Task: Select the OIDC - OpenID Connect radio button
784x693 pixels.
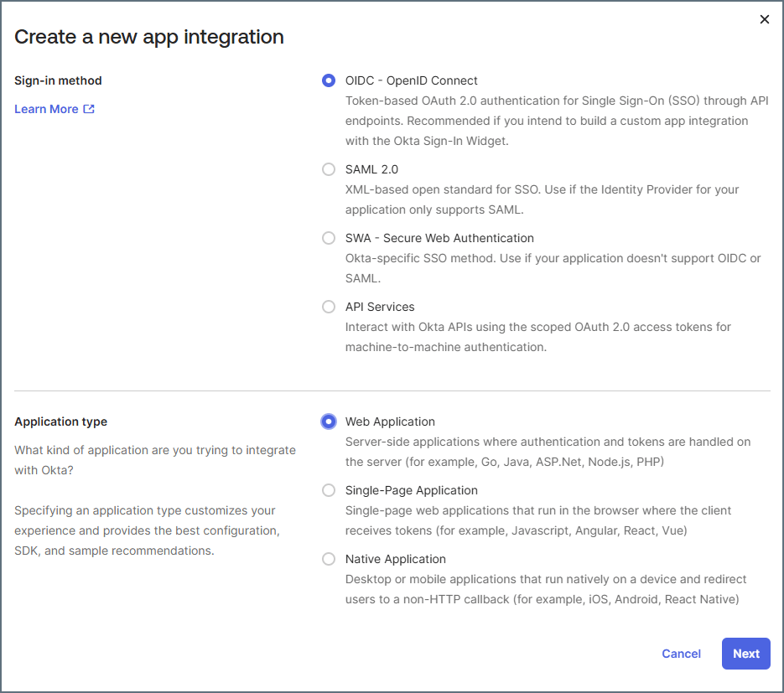Action: point(329,80)
